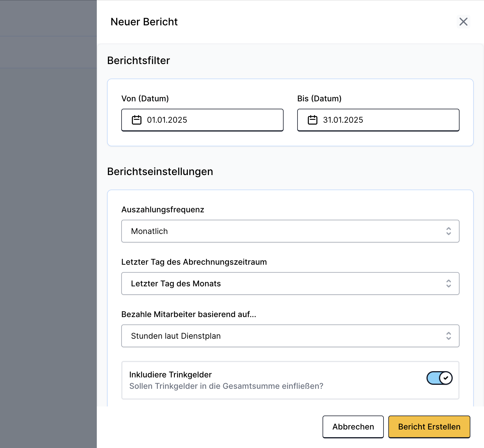Screen dimensions: 484x448
Task: Open the Bis (Datum) date field
Action: tap(378, 120)
